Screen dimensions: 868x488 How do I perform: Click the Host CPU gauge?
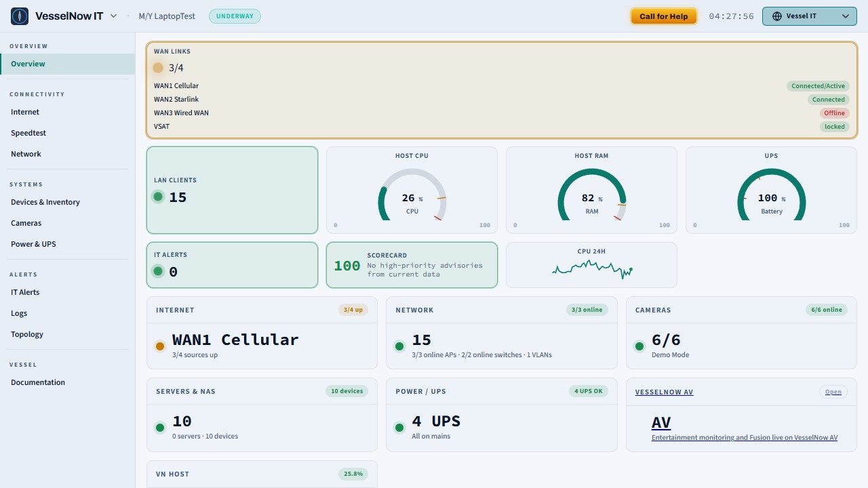tap(412, 190)
